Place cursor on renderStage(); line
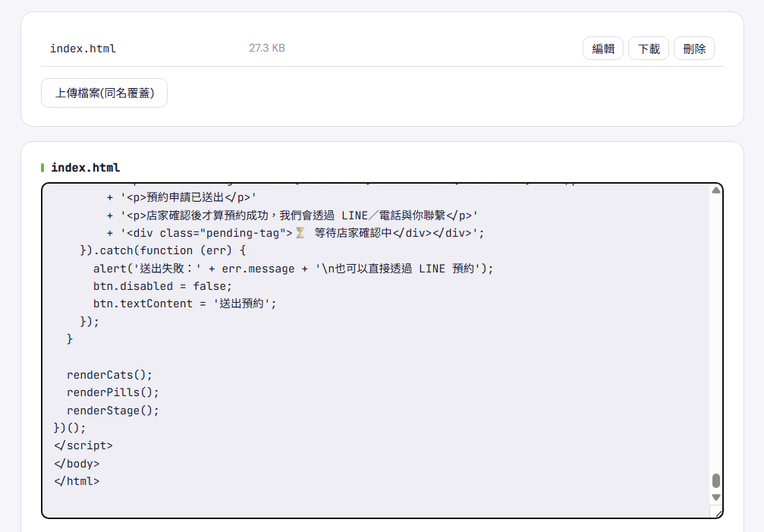Viewport: 764px width, 532px height. (113, 411)
